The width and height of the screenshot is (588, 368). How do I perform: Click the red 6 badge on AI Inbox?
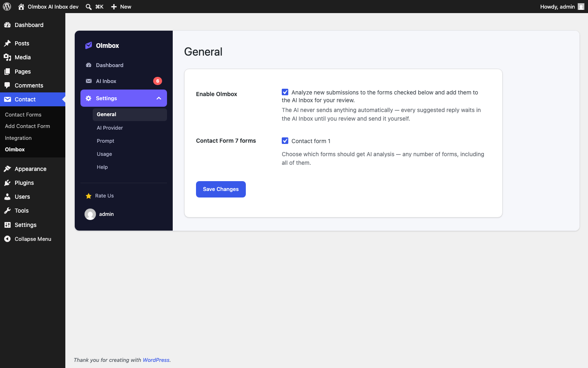[x=158, y=81]
